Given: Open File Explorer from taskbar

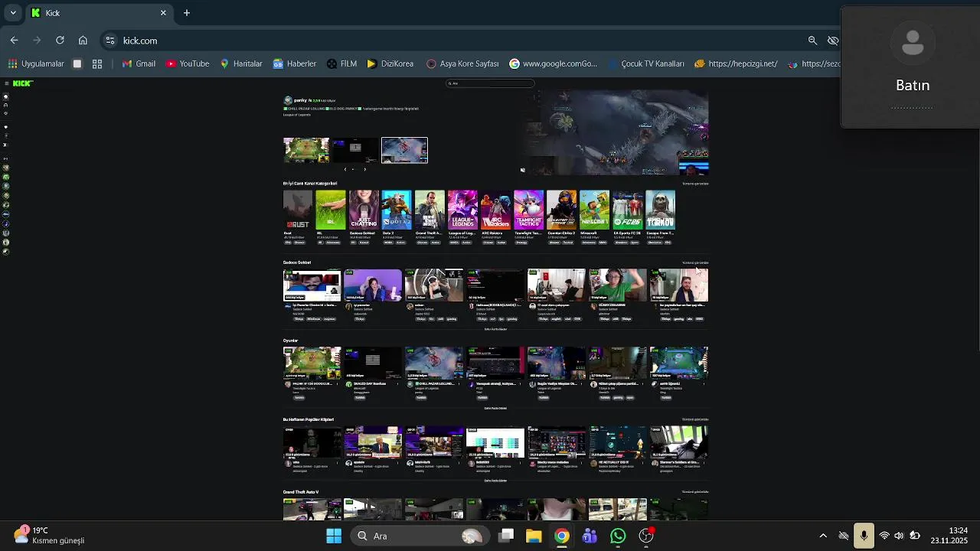Looking at the screenshot, I should click(534, 536).
